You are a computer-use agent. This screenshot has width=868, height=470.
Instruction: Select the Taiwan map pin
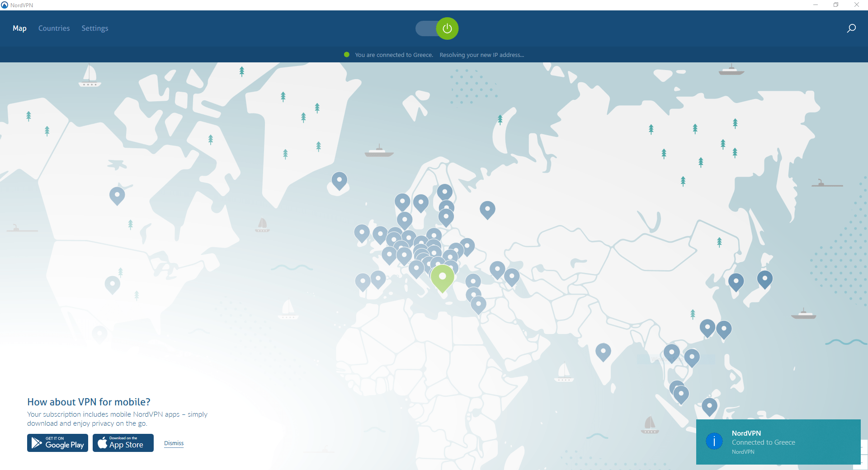pos(724,329)
